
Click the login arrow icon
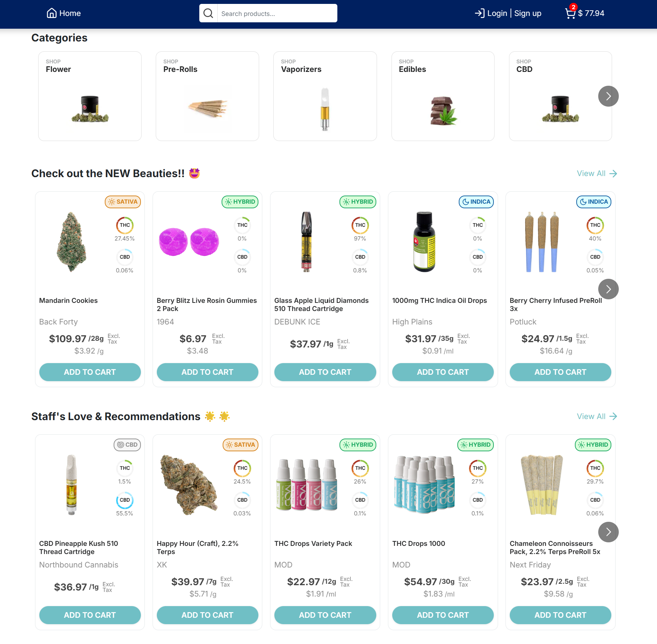[480, 13]
